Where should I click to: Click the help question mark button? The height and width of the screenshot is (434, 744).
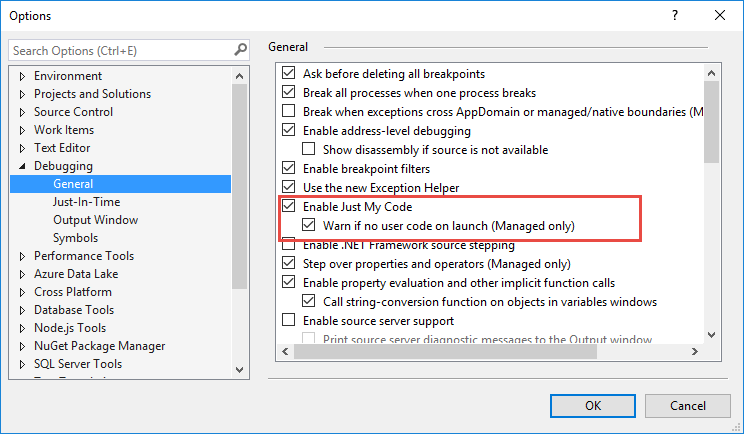point(677,16)
